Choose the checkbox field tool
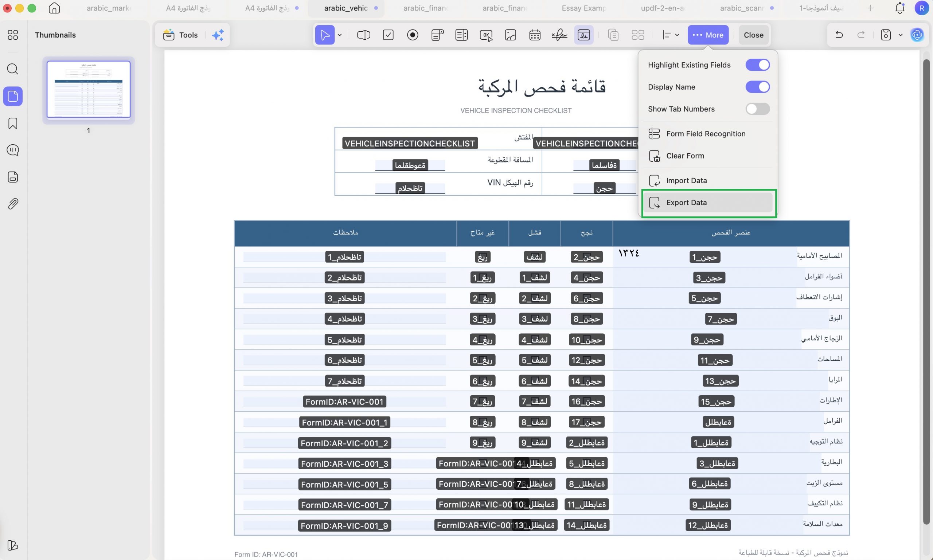The height and width of the screenshot is (560, 933). (x=388, y=35)
